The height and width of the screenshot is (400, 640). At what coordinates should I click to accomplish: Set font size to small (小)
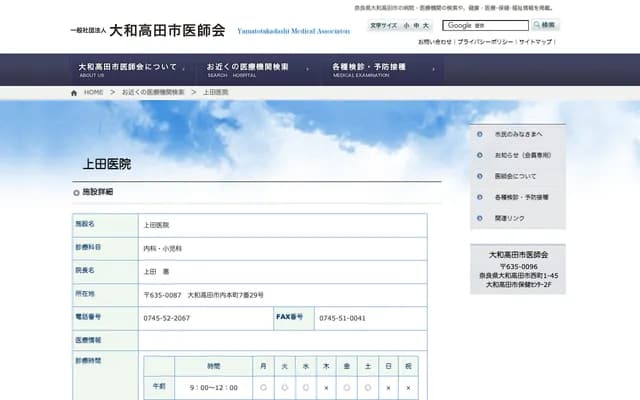coord(407,25)
